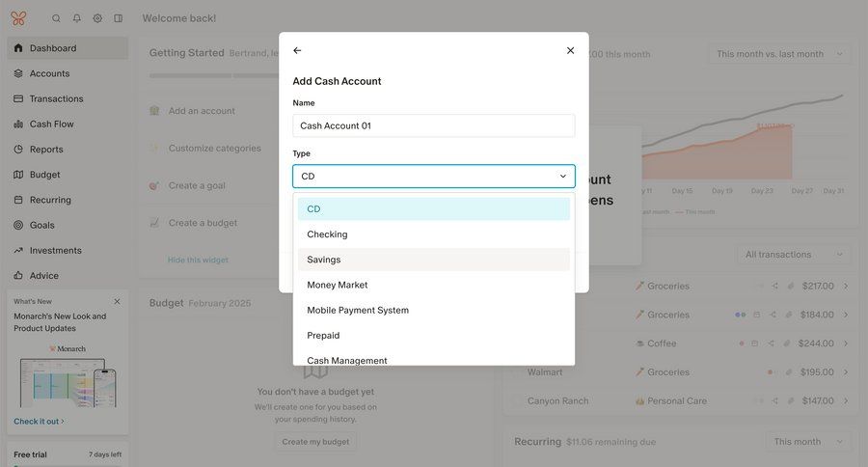This screenshot has width=868, height=467.
Task: Click the Canyon Ranch merchant name
Action: (557, 400)
